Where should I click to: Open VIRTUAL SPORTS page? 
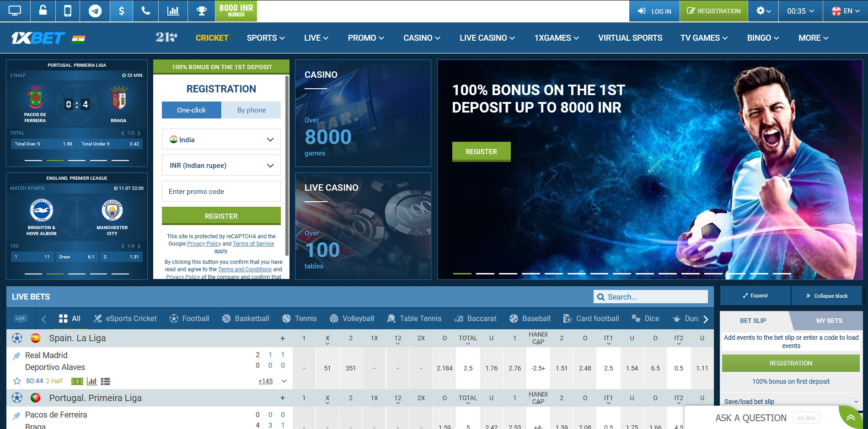click(x=630, y=38)
